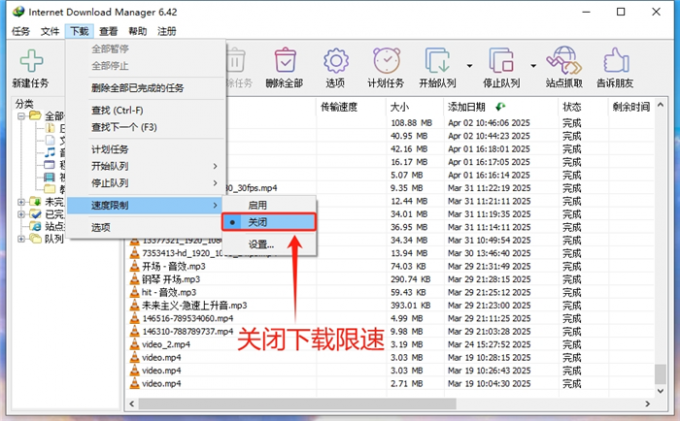The image size is (680, 421).
Task: Open the 注册 menu
Action: (x=167, y=31)
